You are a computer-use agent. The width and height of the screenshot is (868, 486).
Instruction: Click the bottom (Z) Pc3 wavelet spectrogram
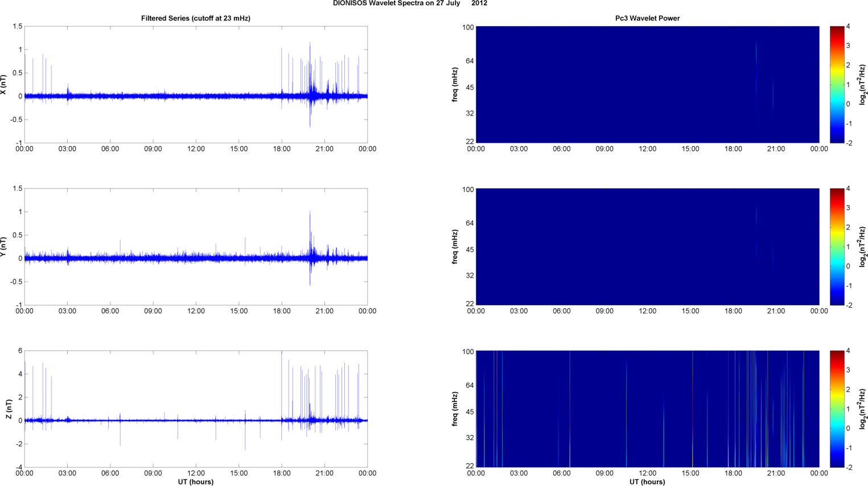pyautogui.click(x=647, y=409)
